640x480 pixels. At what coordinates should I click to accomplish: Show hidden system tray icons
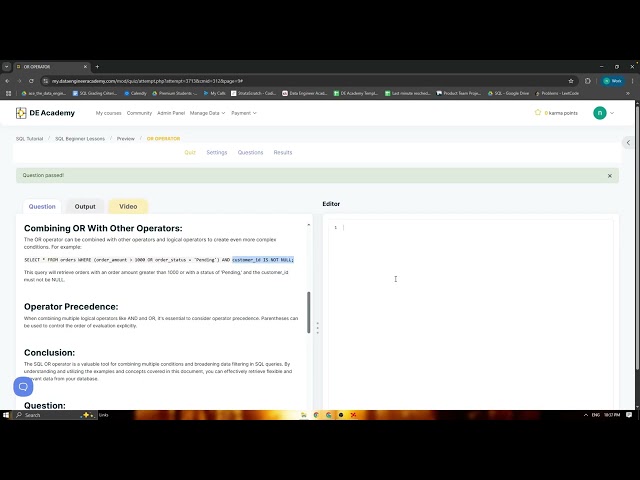pyautogui.click(x=586, y=415)
